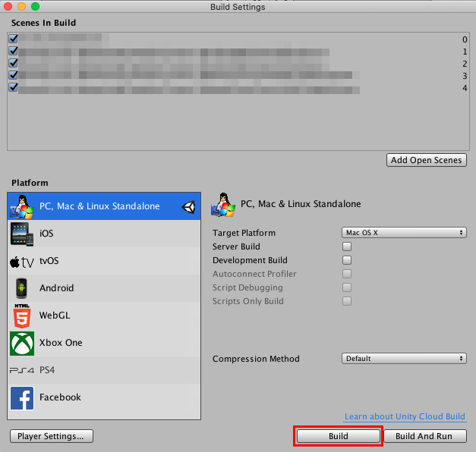Uncheck scene 3 checkbox
476x452 pixels.
[x=14, y=75]
